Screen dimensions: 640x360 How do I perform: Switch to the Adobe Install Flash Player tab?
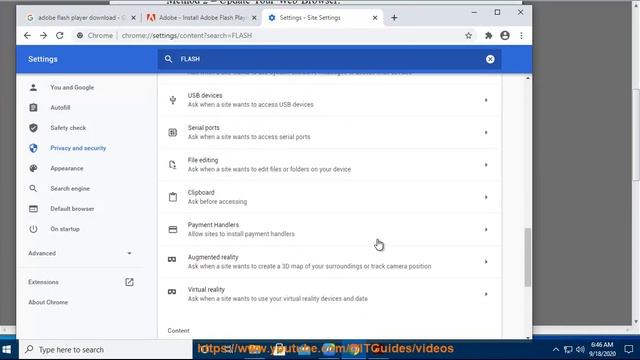202,18
